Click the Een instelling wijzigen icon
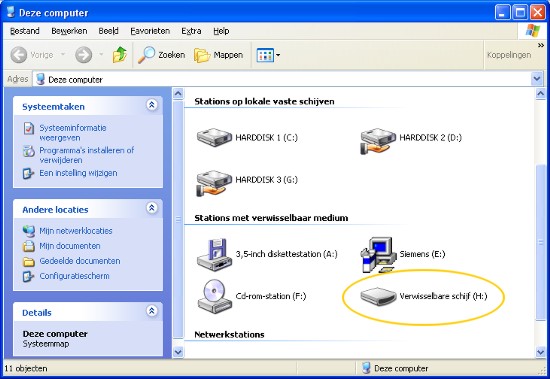The height and width of the screenshot is (379, 550). [28, 173]
